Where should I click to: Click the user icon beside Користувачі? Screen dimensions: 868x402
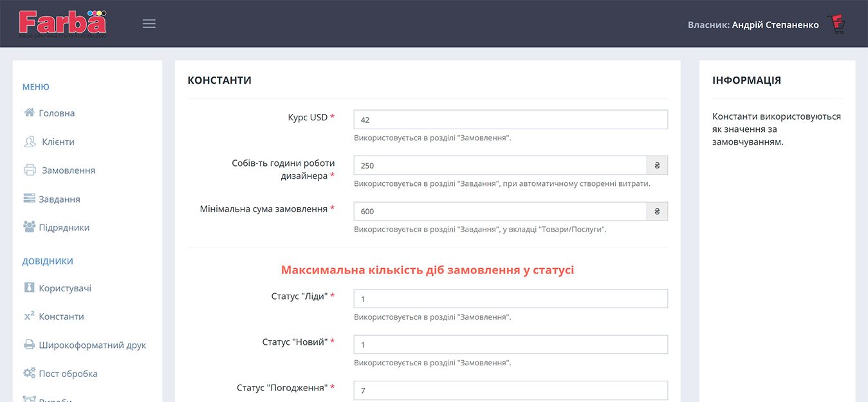click(29, 288)
